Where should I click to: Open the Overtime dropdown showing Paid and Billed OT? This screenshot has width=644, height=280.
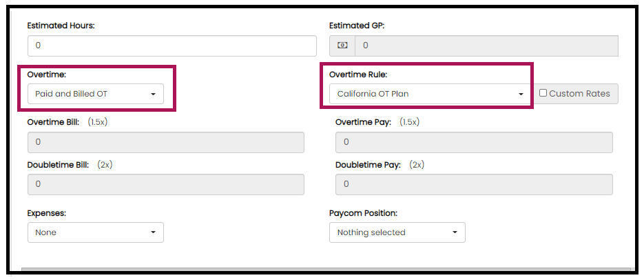(96, 94)
